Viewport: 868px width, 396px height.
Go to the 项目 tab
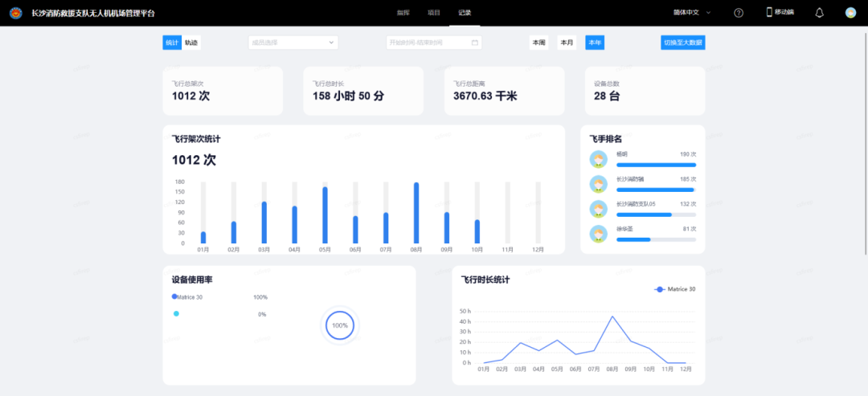[x=434, y=13]
